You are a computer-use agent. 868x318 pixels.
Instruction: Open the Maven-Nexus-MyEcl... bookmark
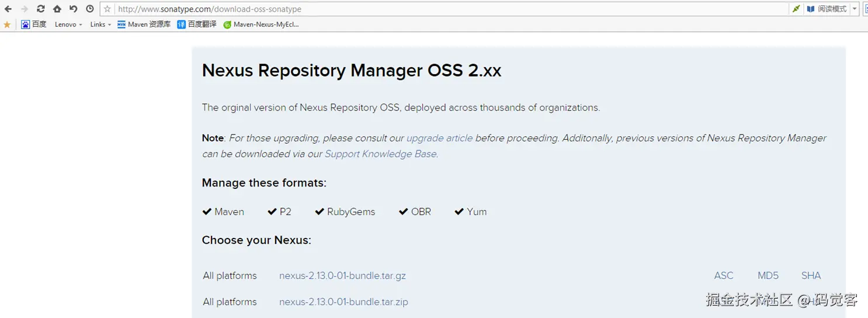click(261, 25)
